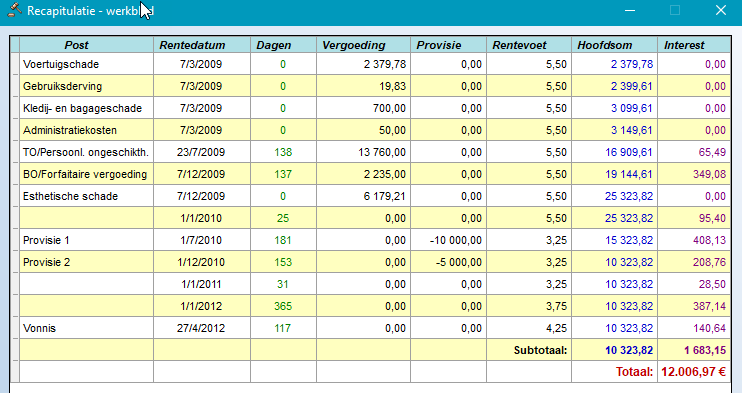Click the Vergoeding amount 700,00

389,108
